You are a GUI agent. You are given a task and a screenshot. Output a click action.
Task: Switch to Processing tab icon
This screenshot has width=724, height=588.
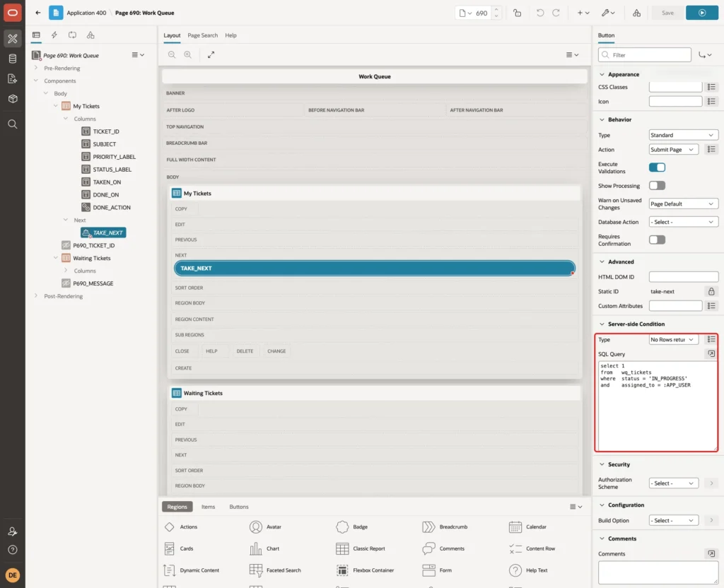tap(73, 35)
